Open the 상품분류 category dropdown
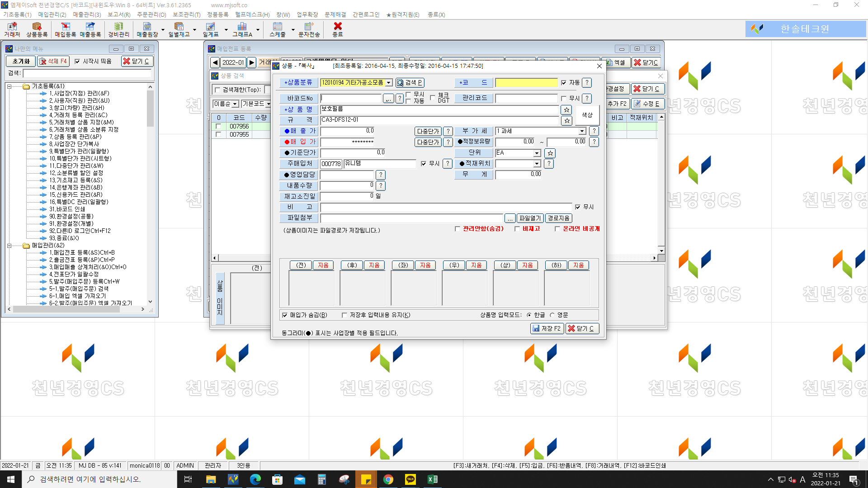This screenshot has height=488, width=868. click(x=389, y=83)
